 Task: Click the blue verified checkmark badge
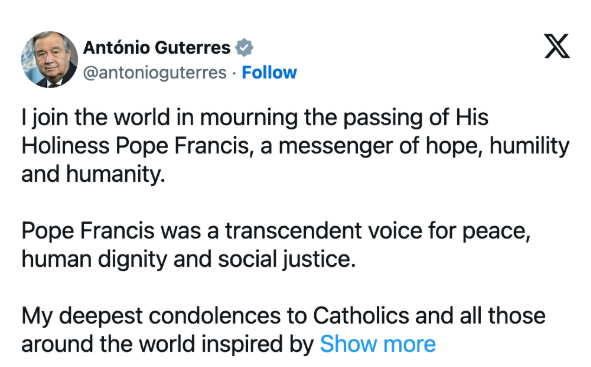point(244,47)
